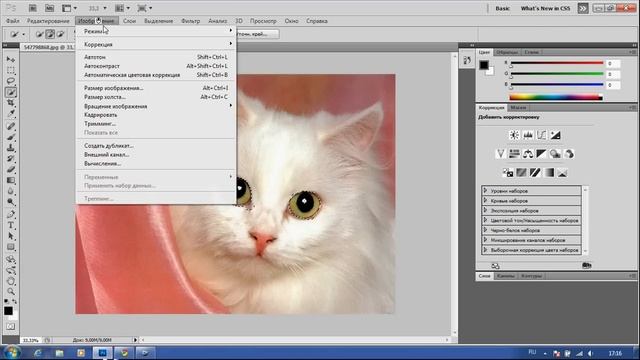640x360 pixels.
Task: Select the Eyedropper tool
Action: coord(11,113)
